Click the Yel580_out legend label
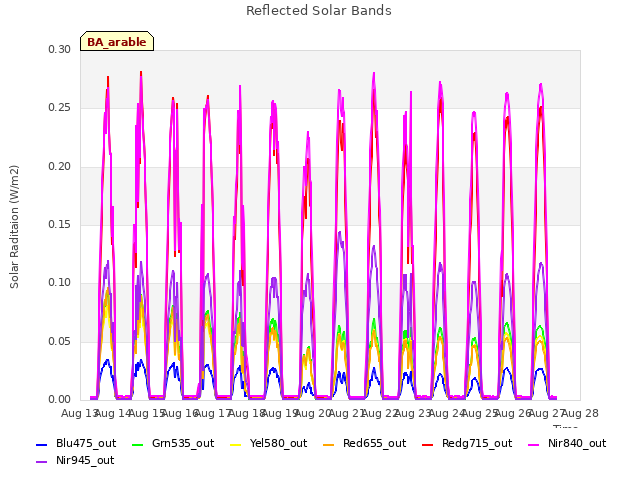The width and height of the screenshot is (640, 480). (x=278, y=443)
